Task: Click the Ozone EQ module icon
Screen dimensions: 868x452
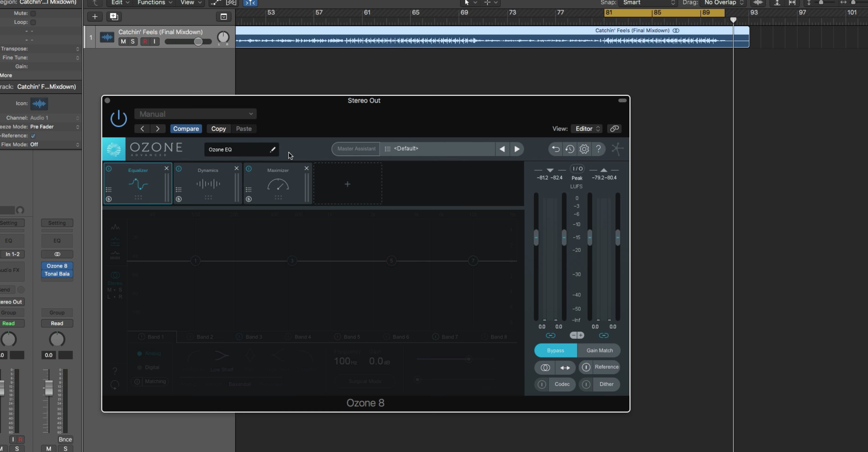Action: click(138, 184)
